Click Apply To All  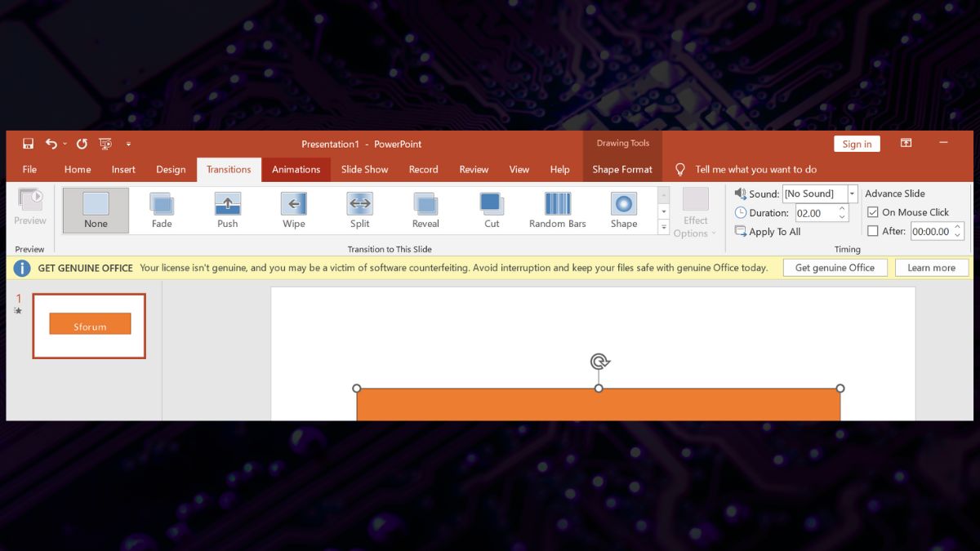pos(768,232)
